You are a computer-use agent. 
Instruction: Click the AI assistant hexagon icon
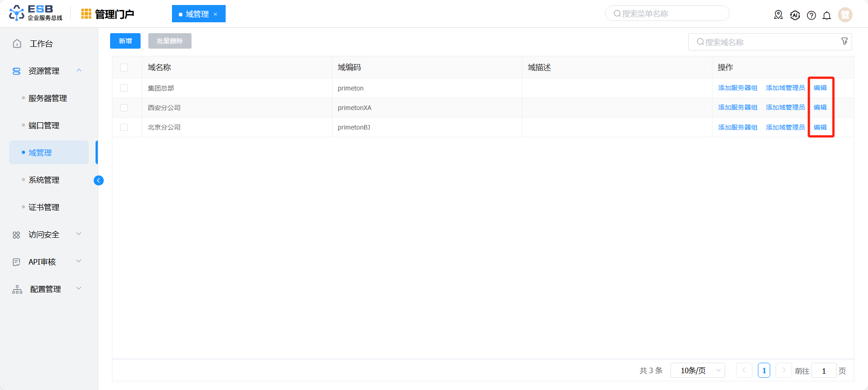pos(795,15)
